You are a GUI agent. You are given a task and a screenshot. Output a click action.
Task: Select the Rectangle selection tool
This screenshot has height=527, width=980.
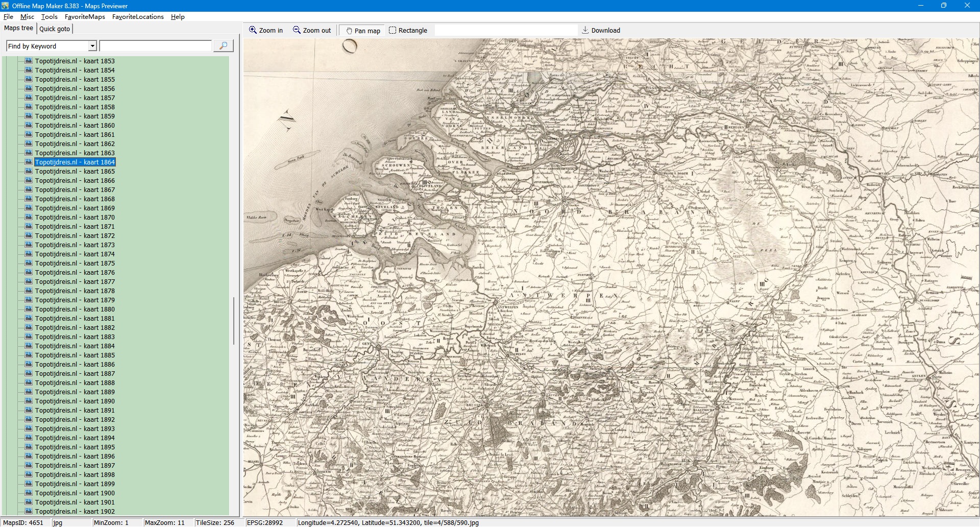tap(393, 30)
